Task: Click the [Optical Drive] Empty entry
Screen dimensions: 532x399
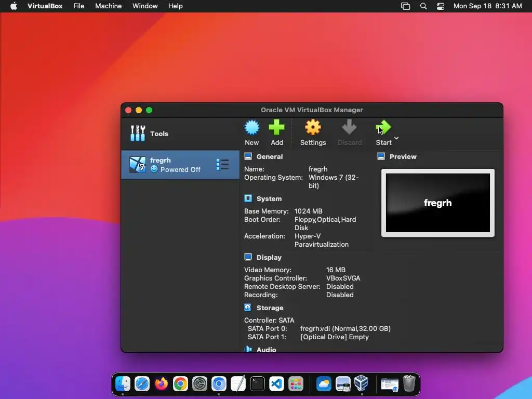Action: tap(335, 337)
